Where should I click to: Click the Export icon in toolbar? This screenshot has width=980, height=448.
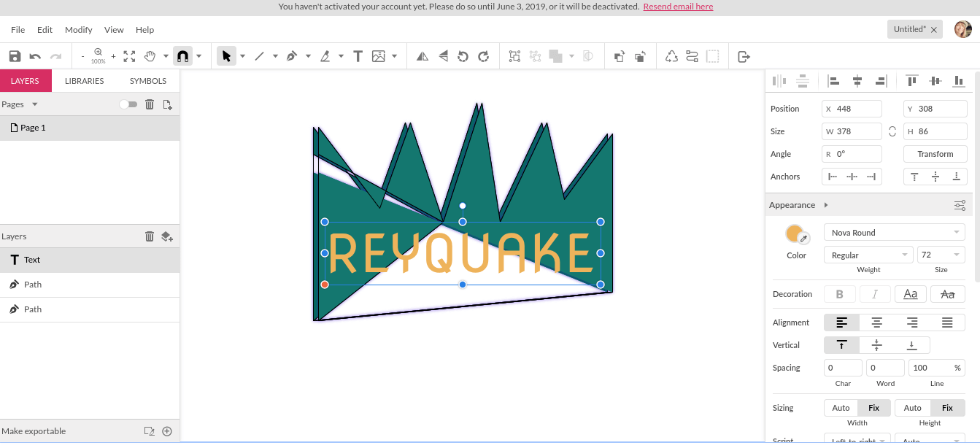(744, 56)
